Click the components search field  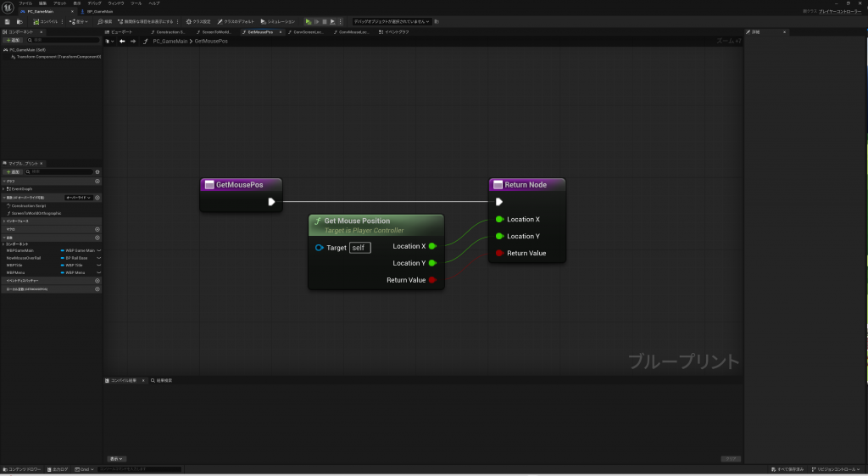point(64,40)
